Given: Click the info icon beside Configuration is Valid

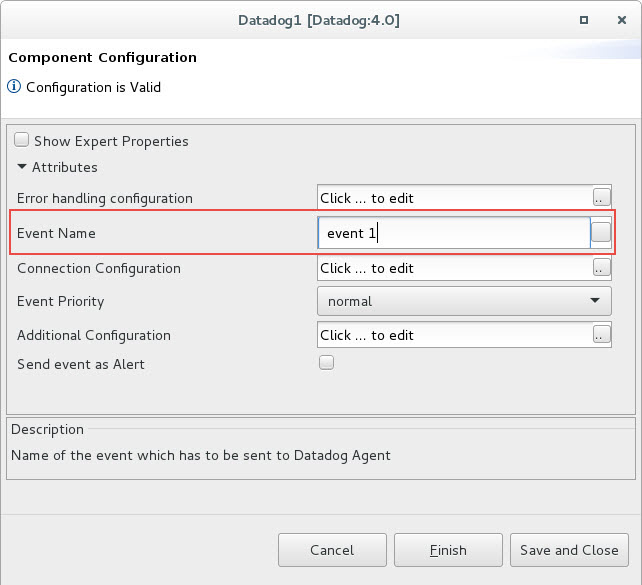Looking at the screenshot, I should pos(14,86).
